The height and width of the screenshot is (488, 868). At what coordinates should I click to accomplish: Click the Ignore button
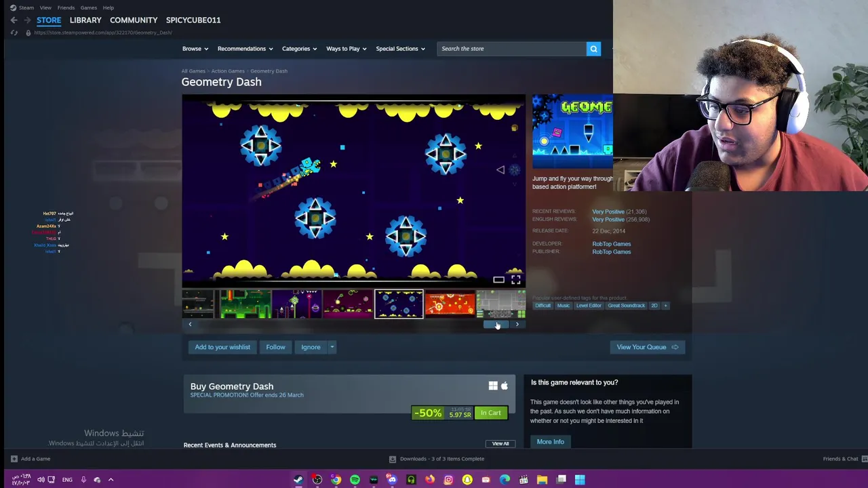pos(311,347)
